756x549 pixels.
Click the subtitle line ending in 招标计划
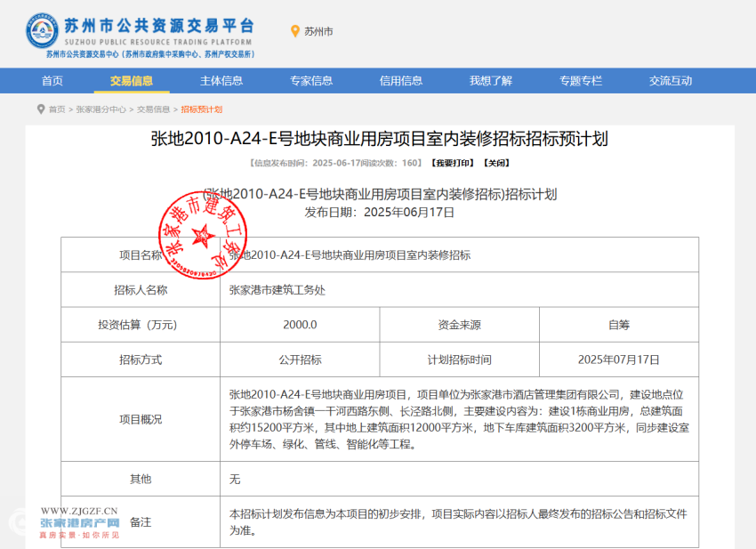[380, 194]
